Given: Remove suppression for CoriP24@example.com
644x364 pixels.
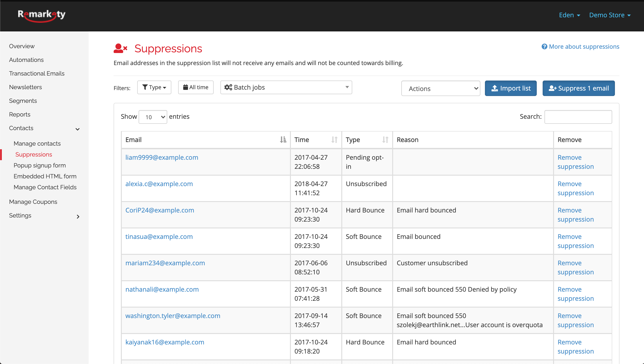Looking at the screenshot, I should [x=576, y=215].
